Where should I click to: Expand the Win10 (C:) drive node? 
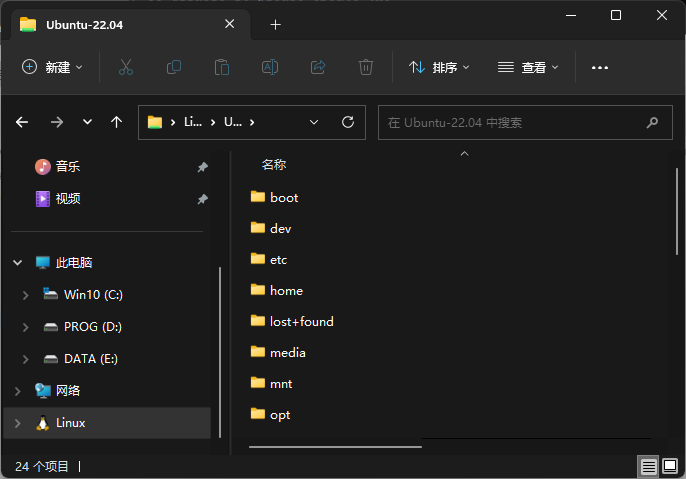[25, 295]
